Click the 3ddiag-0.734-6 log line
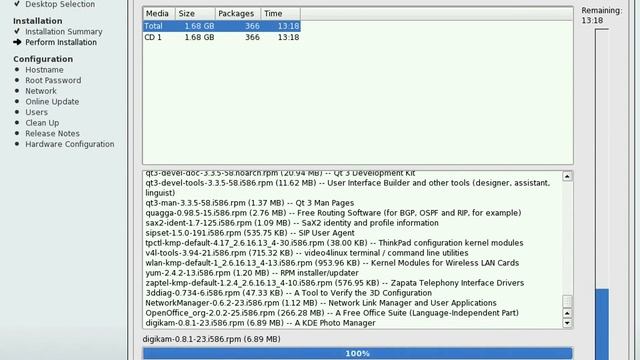This screenshot has width=640, height=360. [x=289, y=293]
